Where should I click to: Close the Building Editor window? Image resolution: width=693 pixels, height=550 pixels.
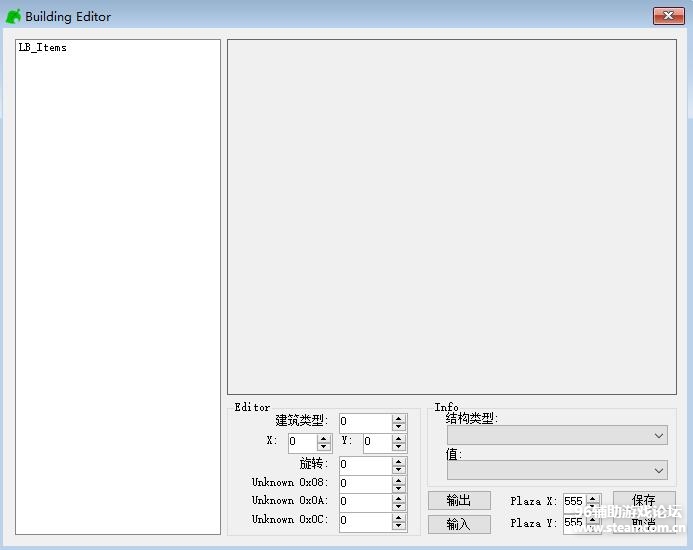coord(668,16)
